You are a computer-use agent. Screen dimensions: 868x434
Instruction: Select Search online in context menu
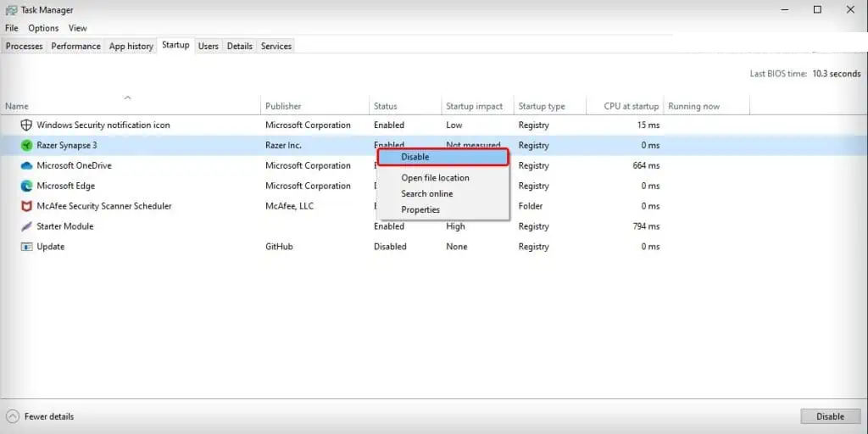426,194
